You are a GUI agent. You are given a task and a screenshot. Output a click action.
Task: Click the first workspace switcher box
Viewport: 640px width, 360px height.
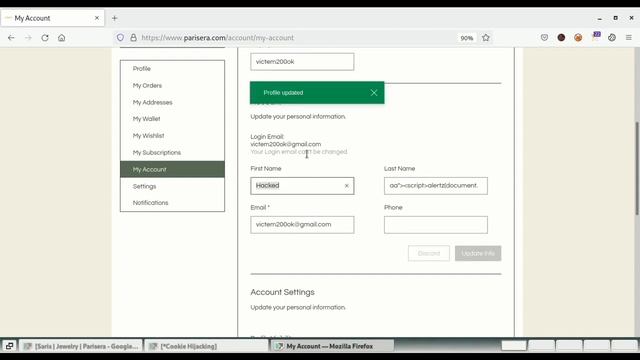tap(513, 346)
